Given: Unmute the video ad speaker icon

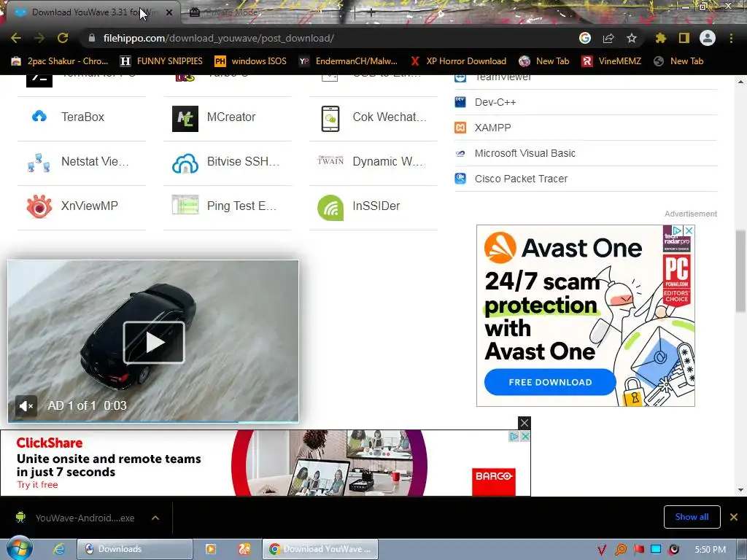Looking at the screenshot, I should point(26,405).
